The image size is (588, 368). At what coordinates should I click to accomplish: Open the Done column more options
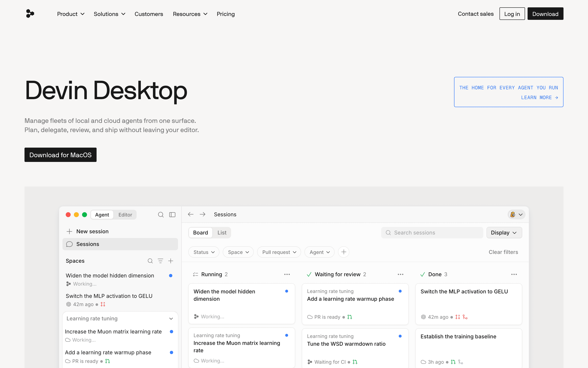pos(514,274)
